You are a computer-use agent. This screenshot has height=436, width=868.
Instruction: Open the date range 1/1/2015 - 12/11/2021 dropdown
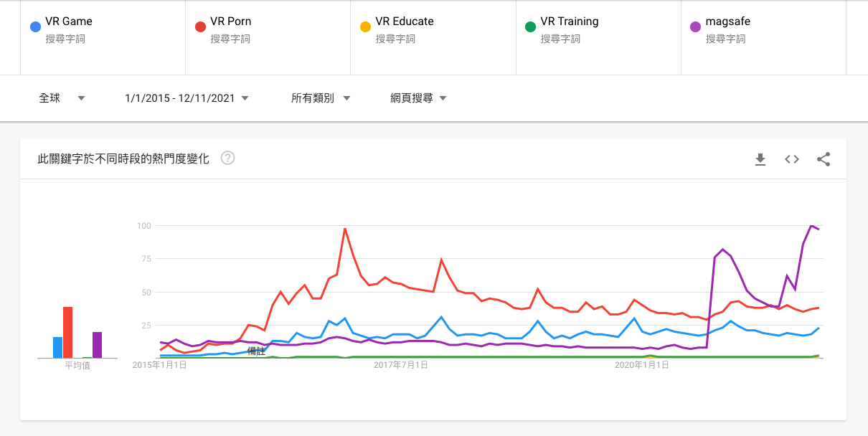(x=187, y=98)
